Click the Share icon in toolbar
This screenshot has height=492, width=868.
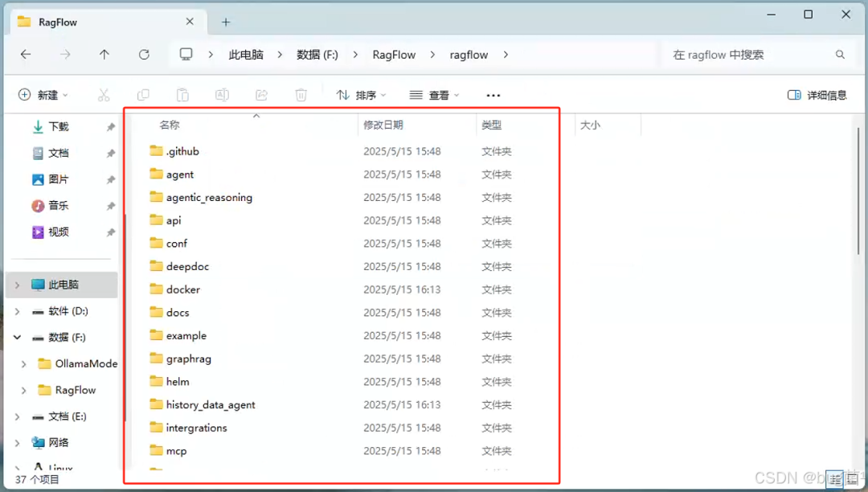point(261,95)
